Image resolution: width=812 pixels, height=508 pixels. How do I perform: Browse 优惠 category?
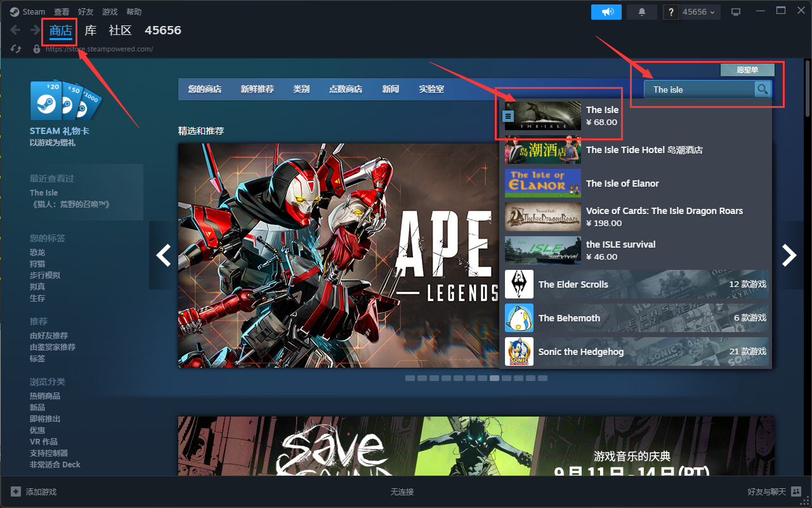37,430
